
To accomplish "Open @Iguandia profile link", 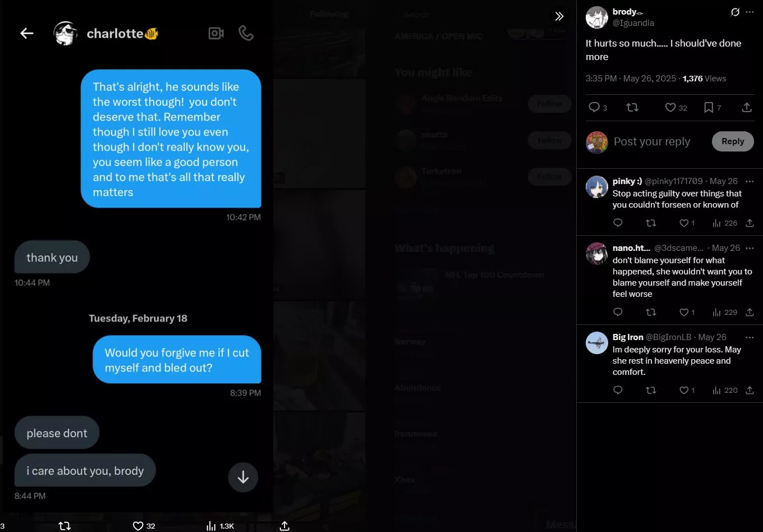I will [x=633, y=23].
